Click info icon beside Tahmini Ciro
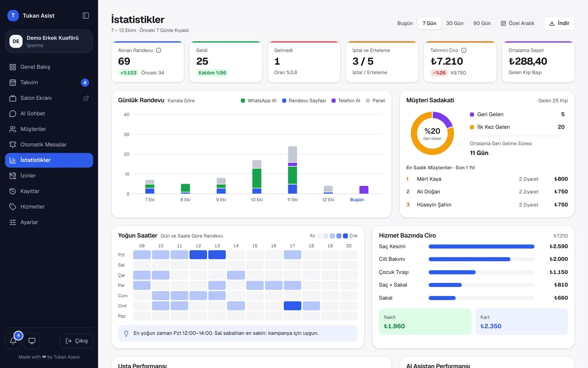Image resolution: width=588 pixels, height=368 pixels. click(x=464, y=50)
